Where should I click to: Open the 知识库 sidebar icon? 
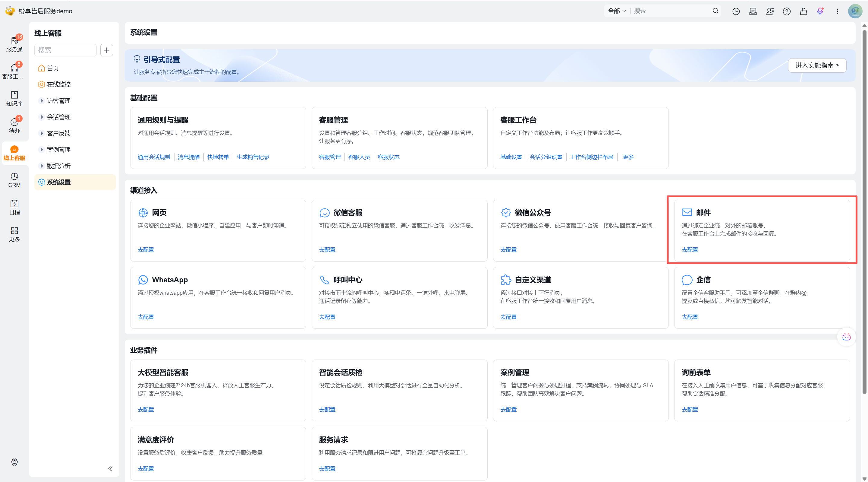pyautogui.click(x=14, y=99)
